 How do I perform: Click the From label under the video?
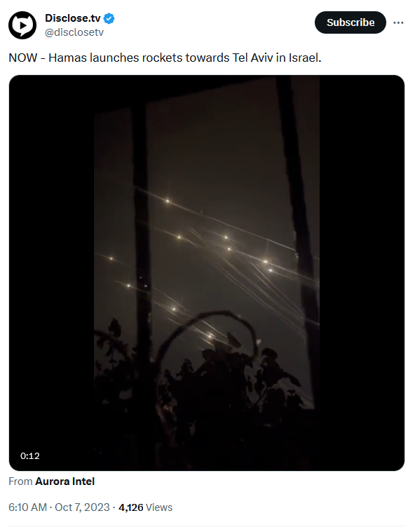[x=20, y=481]
